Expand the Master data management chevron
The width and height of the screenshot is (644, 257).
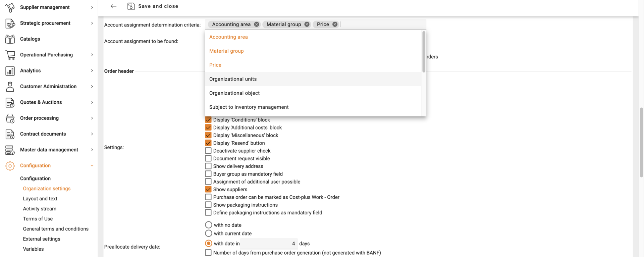point(92,150)
